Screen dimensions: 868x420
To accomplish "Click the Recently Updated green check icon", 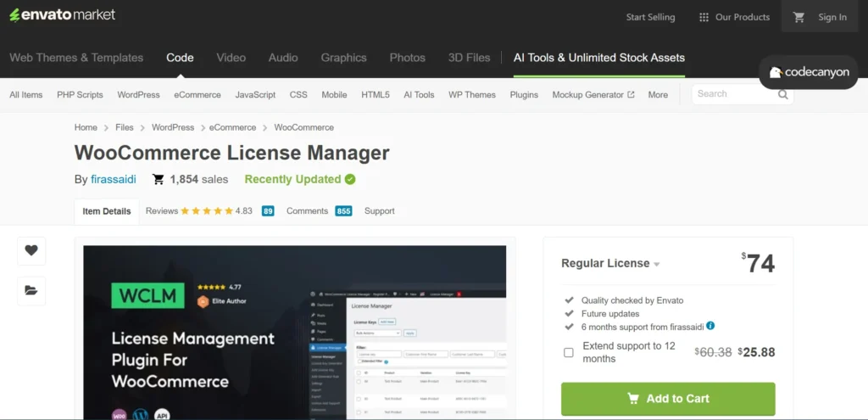I will tap(350, 179).
